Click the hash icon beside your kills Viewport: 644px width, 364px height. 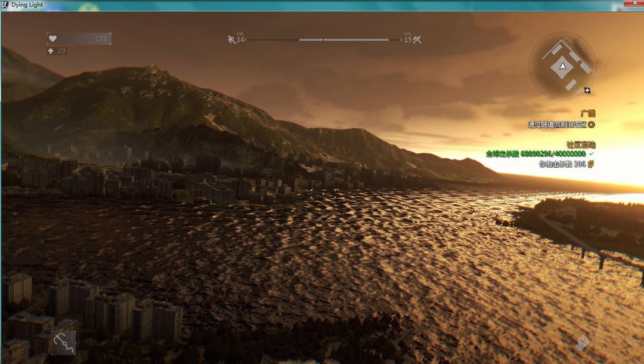(590, 164)
